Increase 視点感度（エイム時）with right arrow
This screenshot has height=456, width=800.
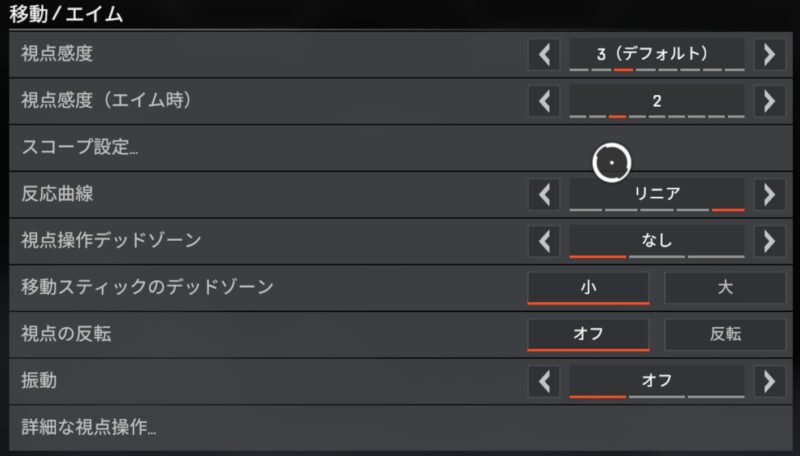768,101
